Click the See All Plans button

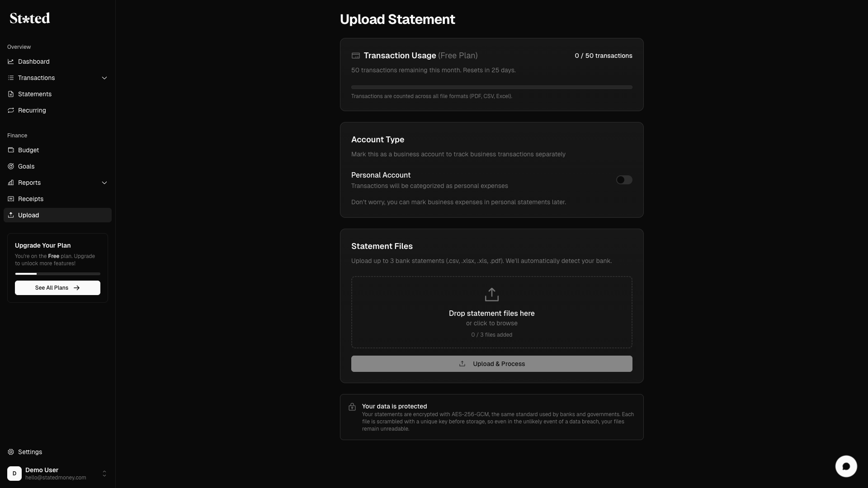coord(57,288)
